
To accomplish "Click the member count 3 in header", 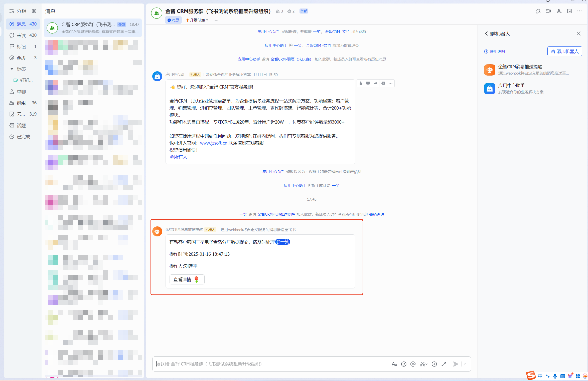I will pos(279,11).
